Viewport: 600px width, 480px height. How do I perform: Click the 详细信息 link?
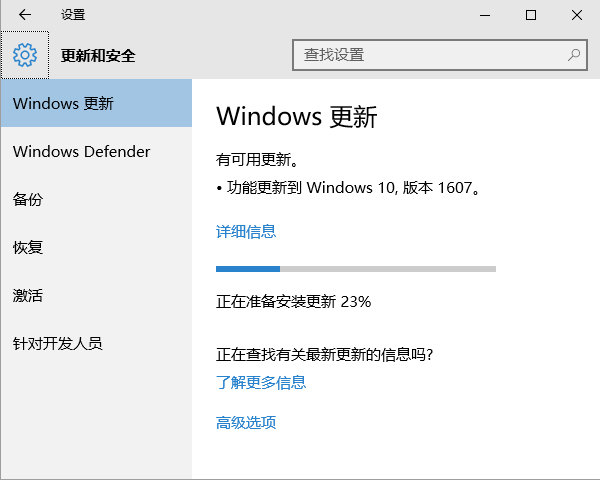click(246, 232)
